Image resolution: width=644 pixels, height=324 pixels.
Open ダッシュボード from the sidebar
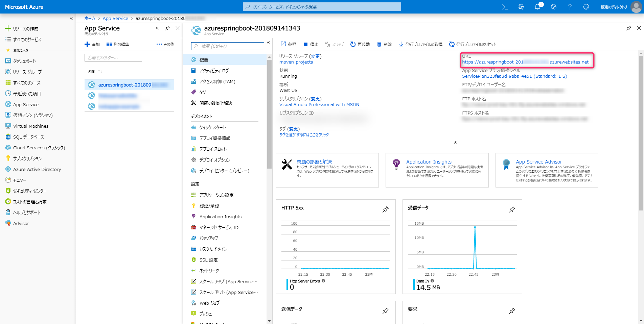click(x=21, y=61)
